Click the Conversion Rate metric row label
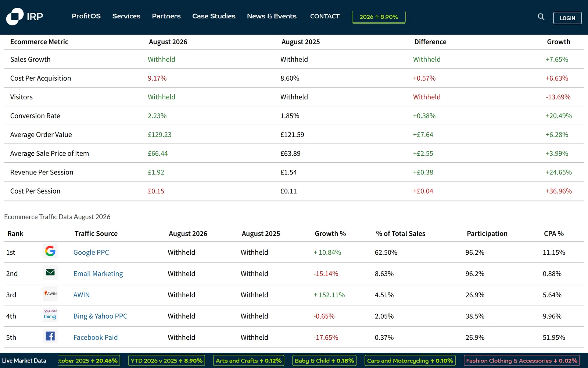588x368 pixels. tap(35, 116)
